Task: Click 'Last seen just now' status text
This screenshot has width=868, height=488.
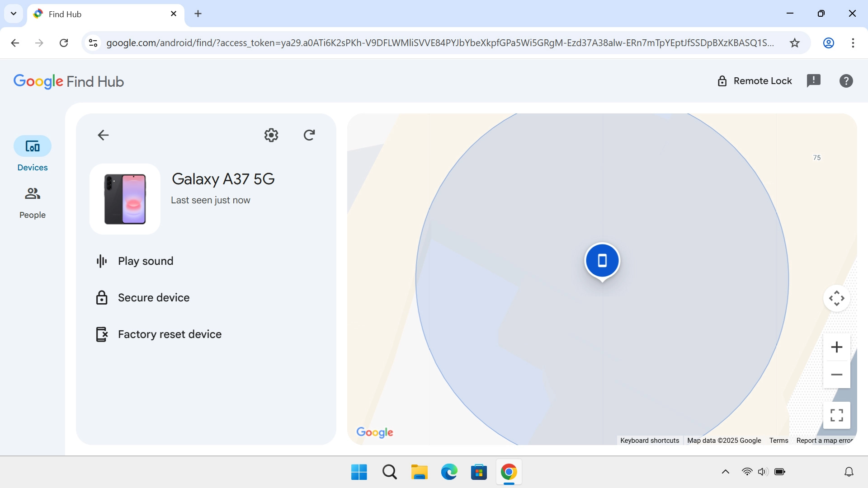Action: [210, 200]
